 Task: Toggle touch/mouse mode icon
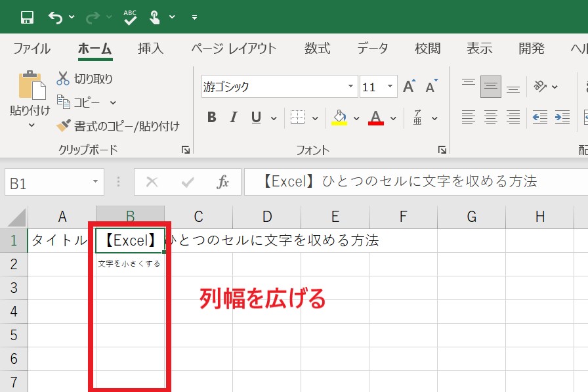pos(154,17)
